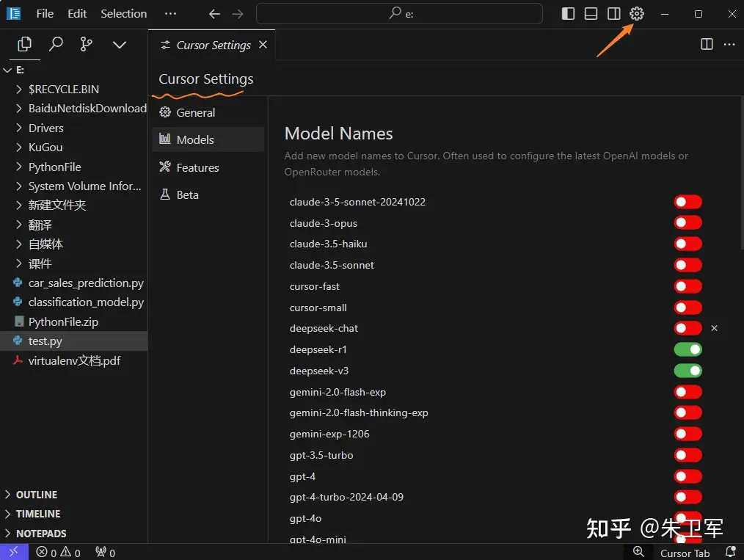Click the Features tools icon

pyautogui.click(x=164, y=167)
